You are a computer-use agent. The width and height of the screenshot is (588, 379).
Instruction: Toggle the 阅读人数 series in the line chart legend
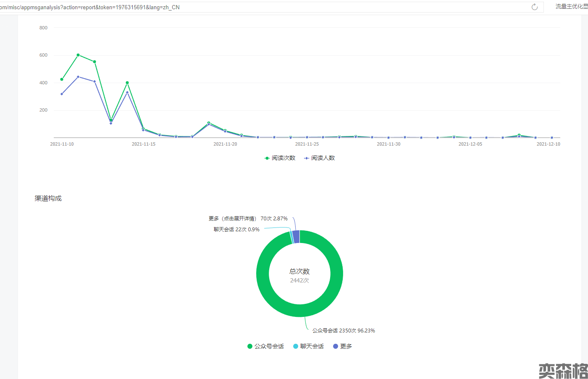pyautogui.click(x=320, y=158)
